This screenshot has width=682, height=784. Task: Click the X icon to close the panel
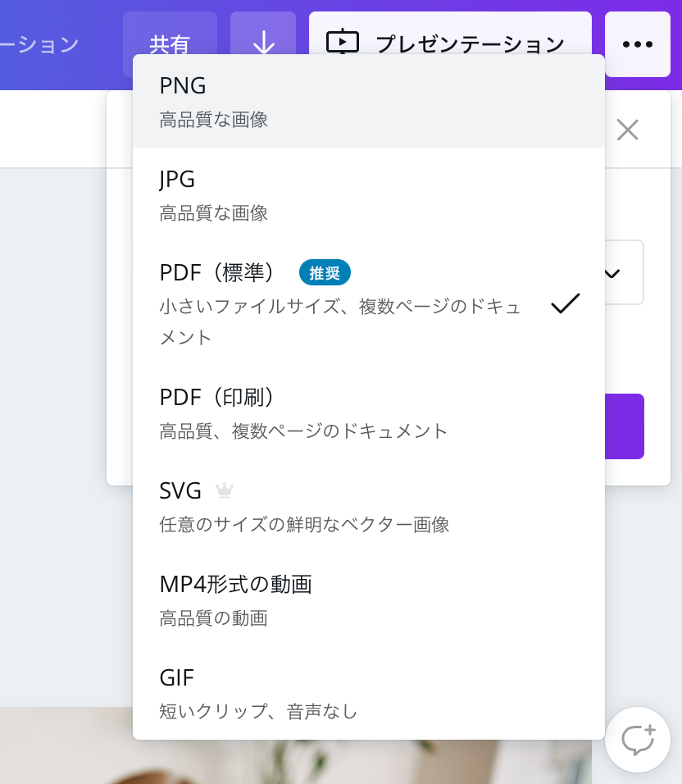(627, 130)
